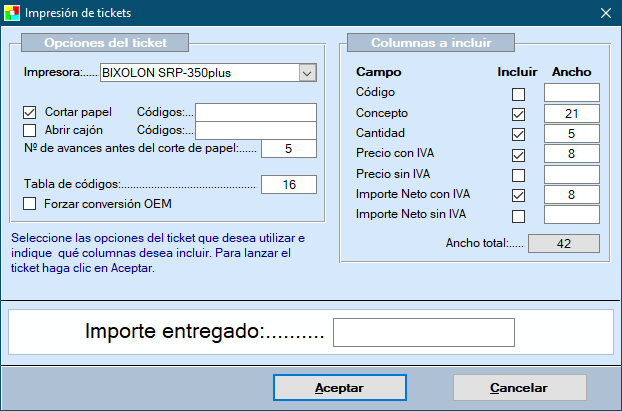Click the Abrir cajón Códigos field

click(255, 130)
